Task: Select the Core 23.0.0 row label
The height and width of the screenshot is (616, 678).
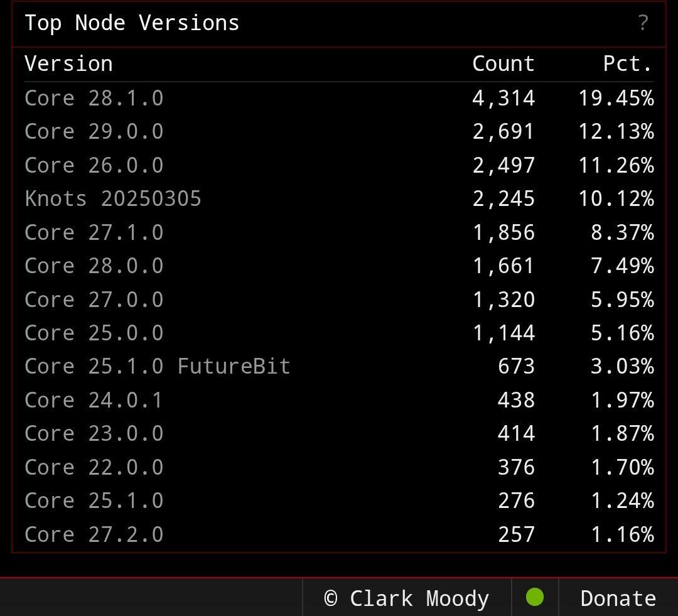Action: tap(94, 433)
